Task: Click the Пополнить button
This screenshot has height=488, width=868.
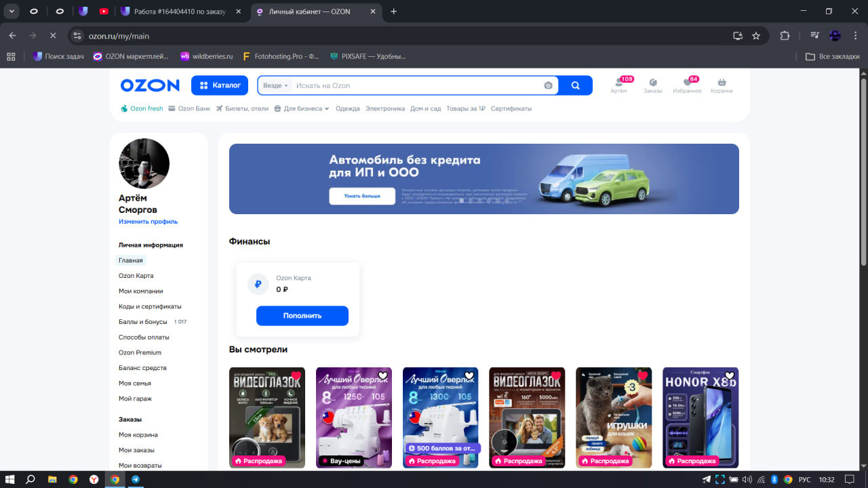Action: [x=302, y=316]
